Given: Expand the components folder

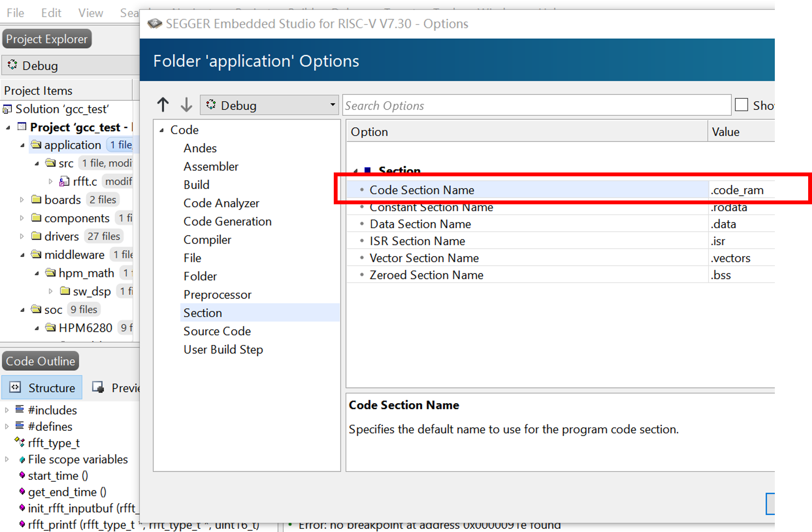Looking at the screenshot, I should pyautogui.click(x=22, y=218).
